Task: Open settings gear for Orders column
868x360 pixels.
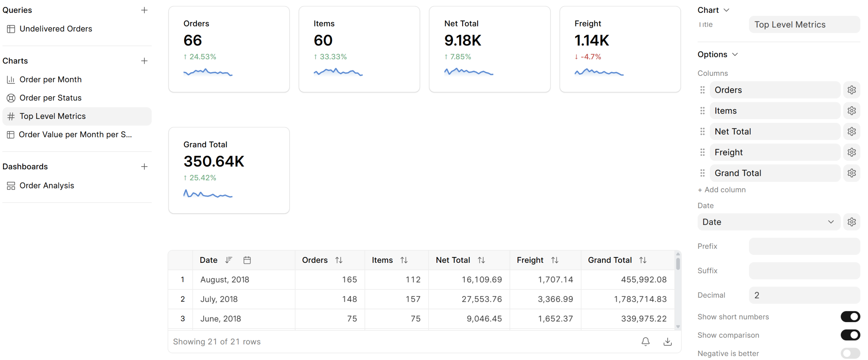Action: click(851, 90)
